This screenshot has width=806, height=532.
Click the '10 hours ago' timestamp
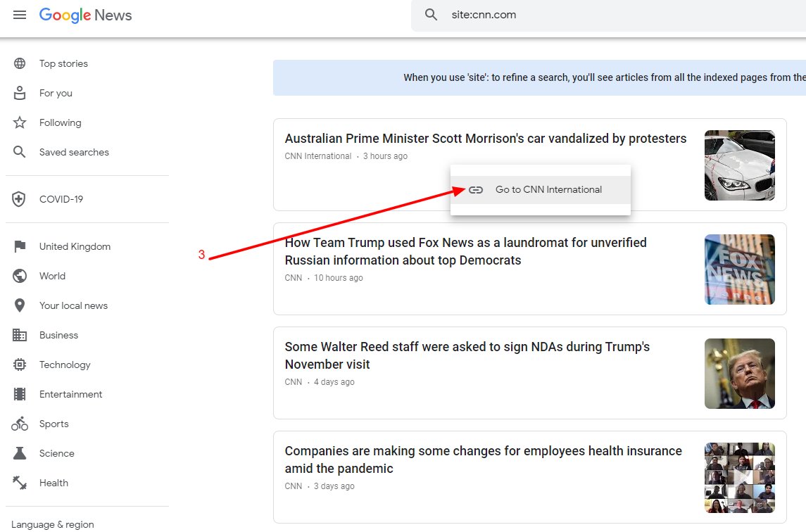(338, 278)
